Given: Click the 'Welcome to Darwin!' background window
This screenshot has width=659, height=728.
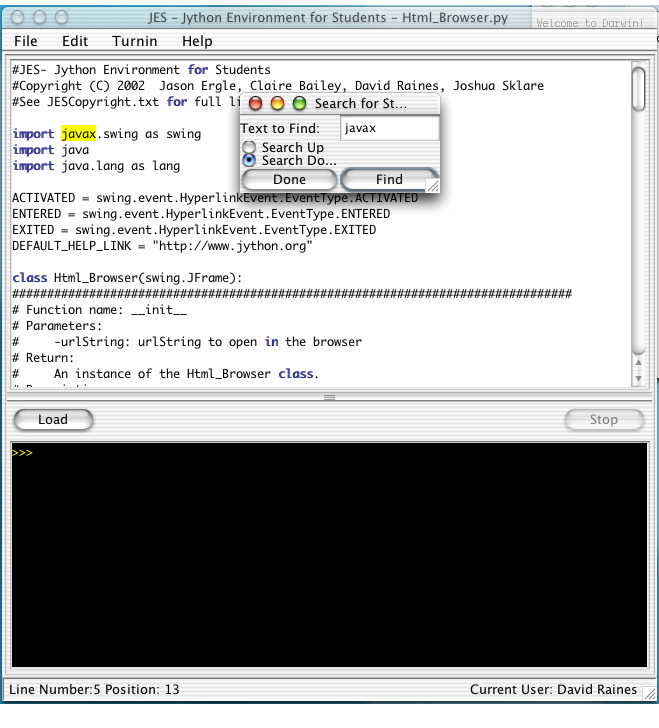Looking at the screenshot, I should 589,23.
